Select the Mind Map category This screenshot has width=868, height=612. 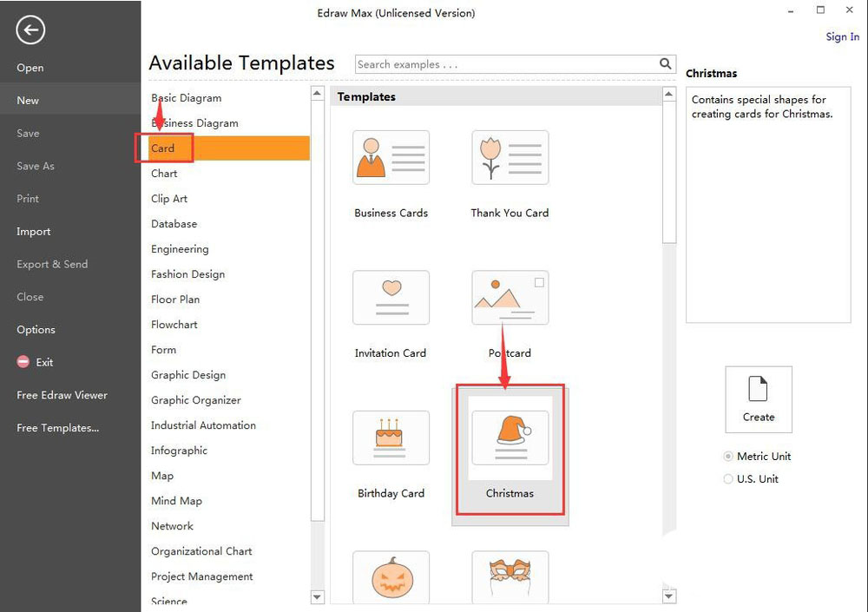click(x=176, y=501)
